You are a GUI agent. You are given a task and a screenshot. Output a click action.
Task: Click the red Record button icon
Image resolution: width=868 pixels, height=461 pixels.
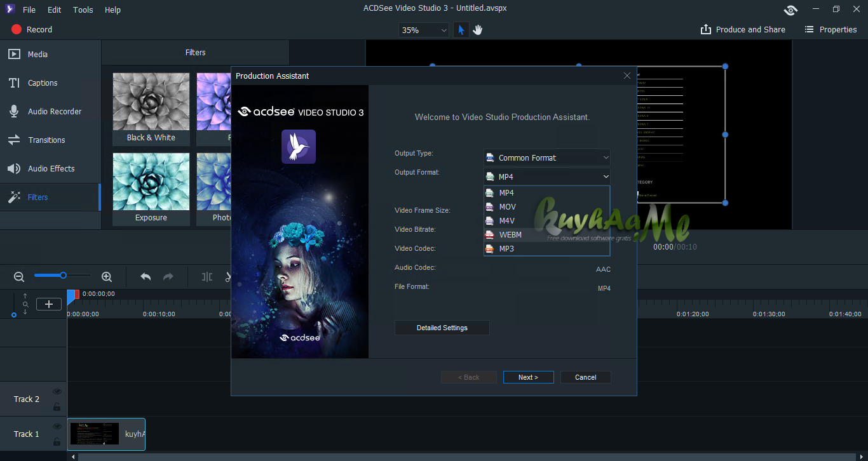[17, 29]
